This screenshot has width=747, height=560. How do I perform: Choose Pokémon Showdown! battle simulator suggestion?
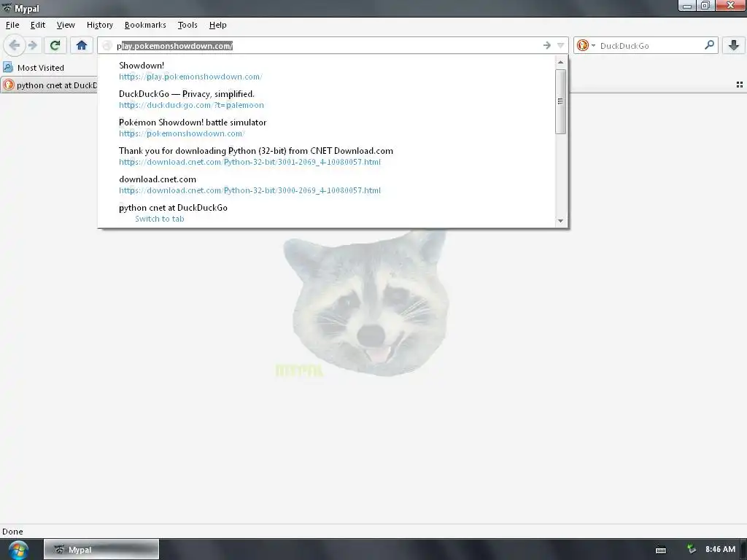(x=326, y=128)
